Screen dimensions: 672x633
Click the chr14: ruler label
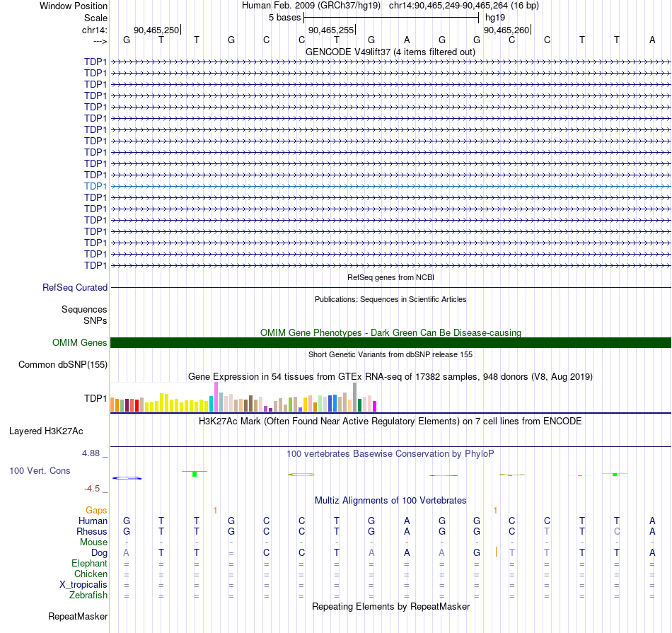[x=94, y=30]
